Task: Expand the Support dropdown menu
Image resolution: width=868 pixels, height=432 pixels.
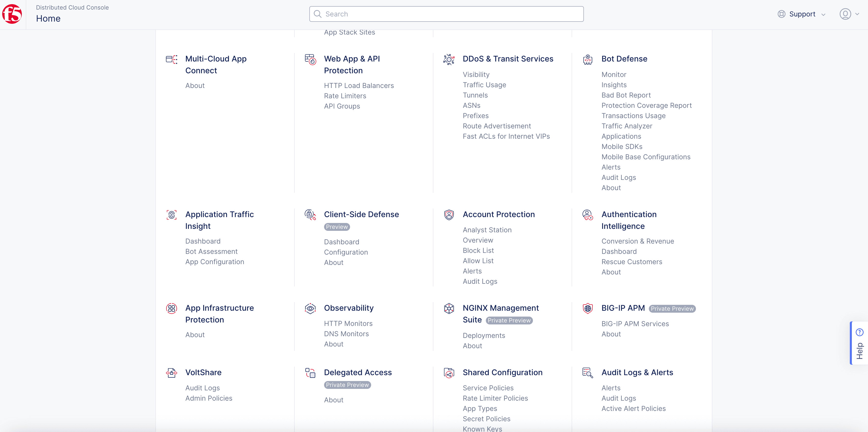Action: 802,14
